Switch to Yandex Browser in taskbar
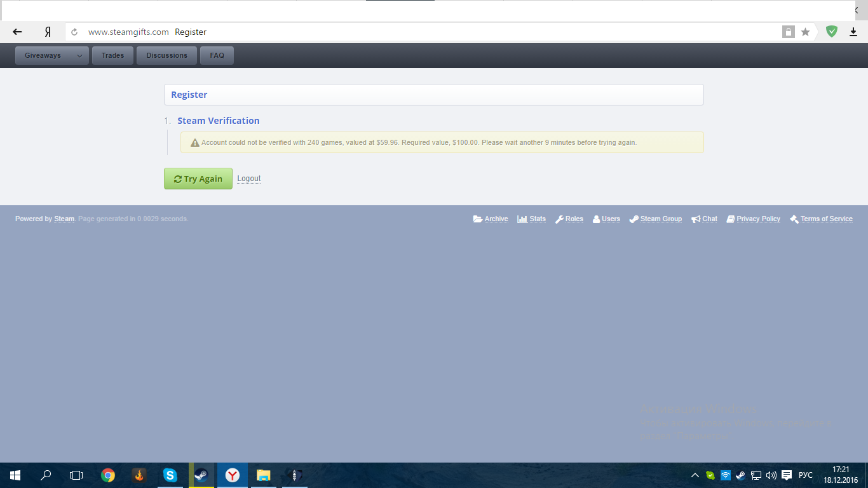 click(233, 475)
